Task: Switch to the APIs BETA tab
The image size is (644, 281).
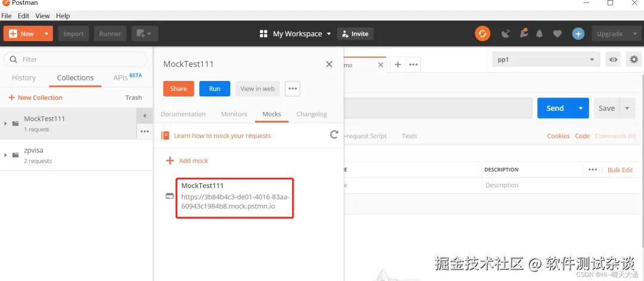Action: [128, 77]
